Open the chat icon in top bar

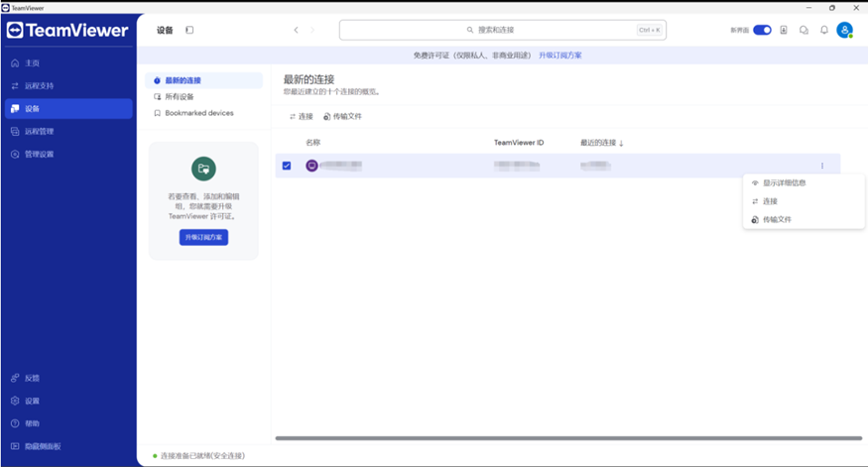coord(804,30)
